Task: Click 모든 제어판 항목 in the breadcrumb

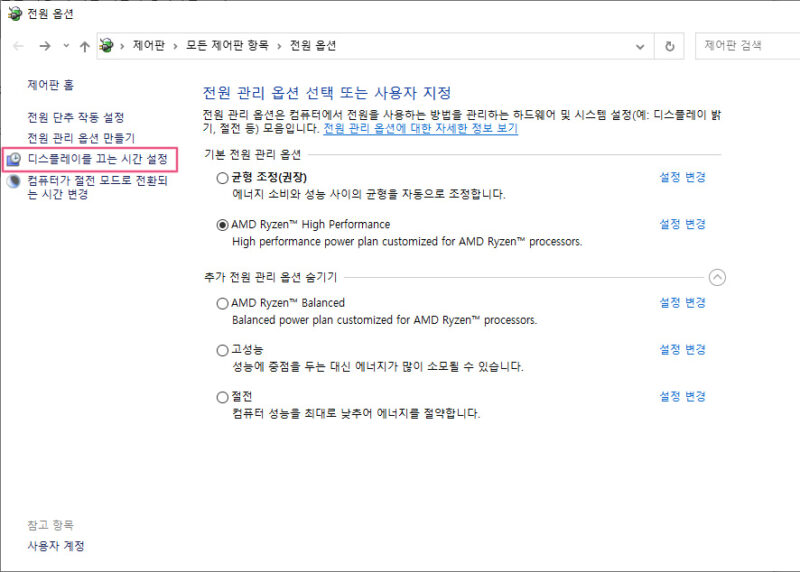Action: (227, 46)
